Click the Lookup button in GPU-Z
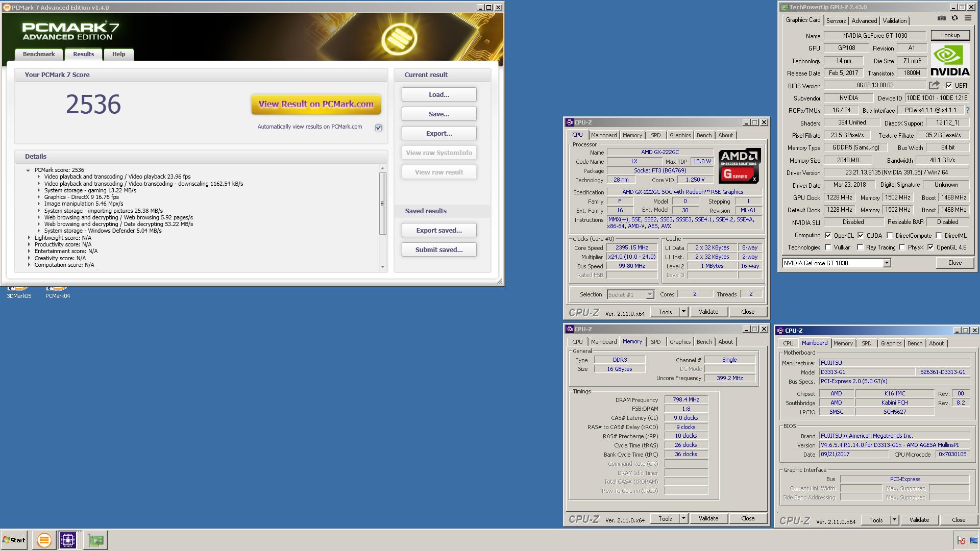980x551 pixels. pos(950,35)
